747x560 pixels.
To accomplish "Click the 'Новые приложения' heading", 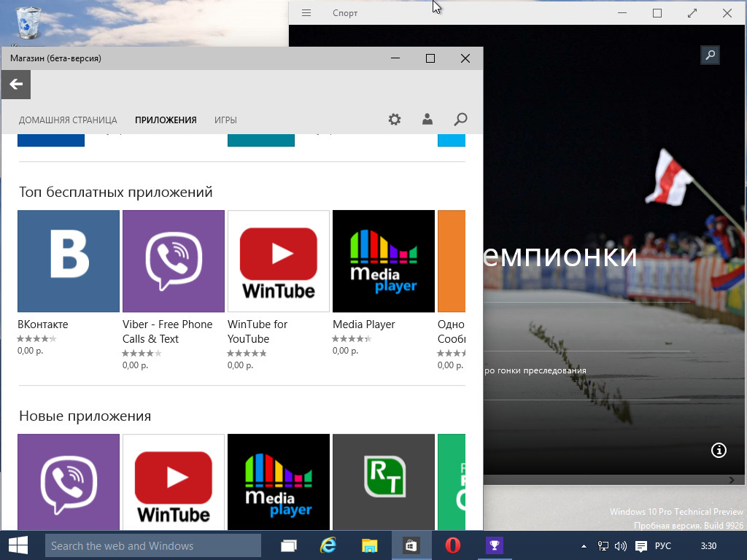I will [85, 416].
